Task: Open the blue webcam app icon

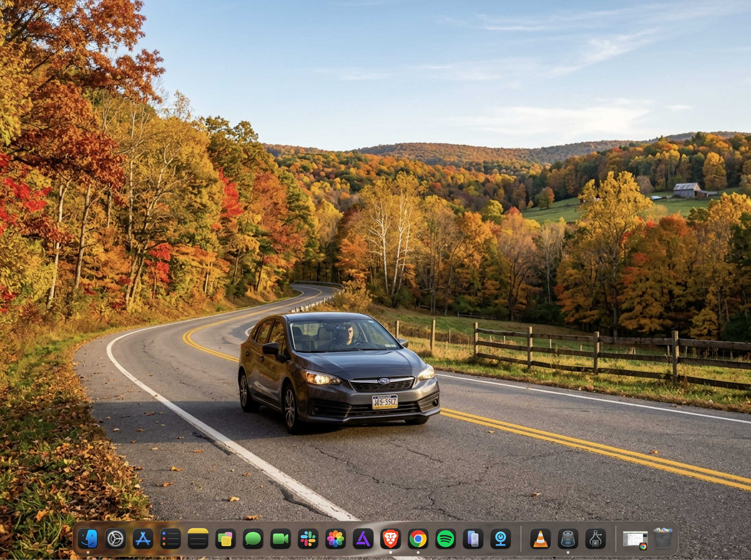Action: [501, 538]
